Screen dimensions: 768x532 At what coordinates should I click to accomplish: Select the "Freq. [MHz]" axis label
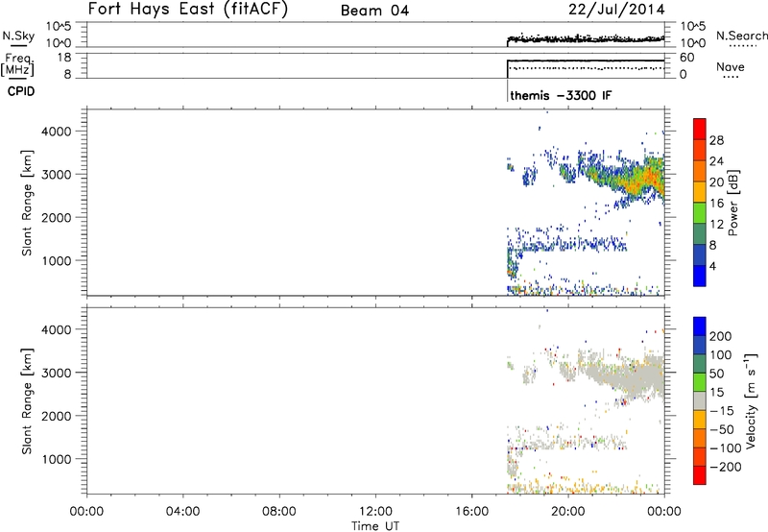[17, 65]
